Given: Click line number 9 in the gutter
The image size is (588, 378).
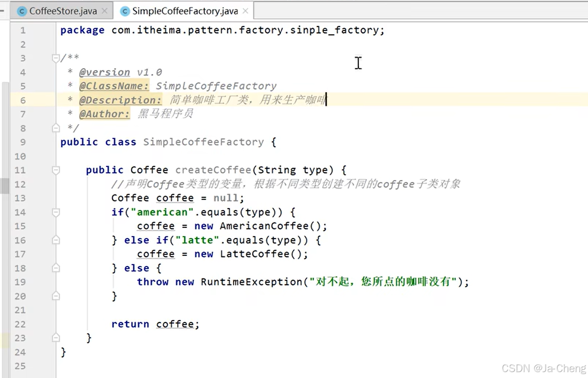Looking at the screenshot, I should (23, 142).
